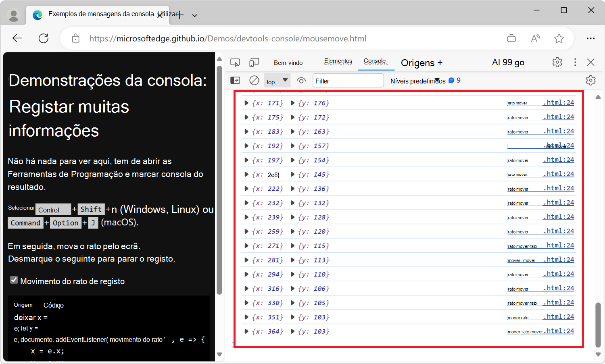
Task: Reload the page with refresh icon
Action: coord(44,38)
